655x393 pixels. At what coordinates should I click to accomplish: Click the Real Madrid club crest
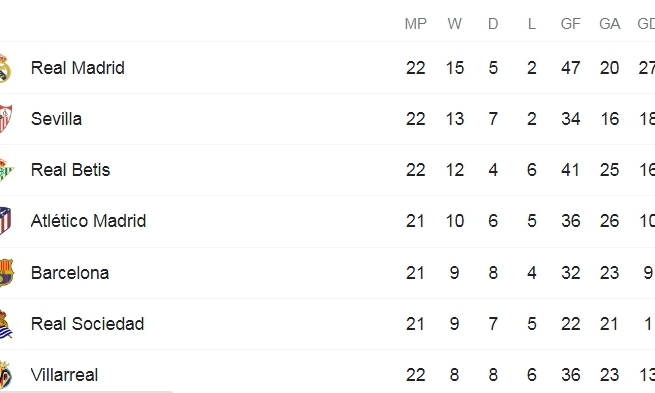click(x=5, y=68)
